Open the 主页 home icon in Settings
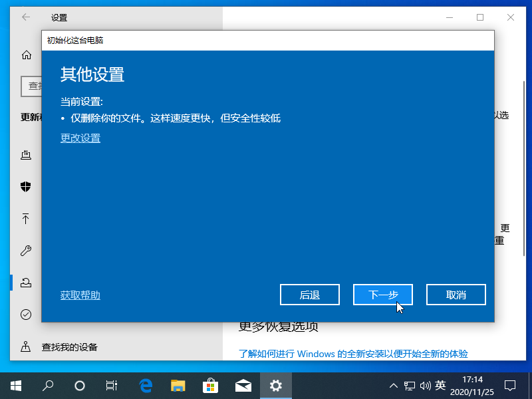This screenshot has height=399, width=532. [x=26, y=55]
